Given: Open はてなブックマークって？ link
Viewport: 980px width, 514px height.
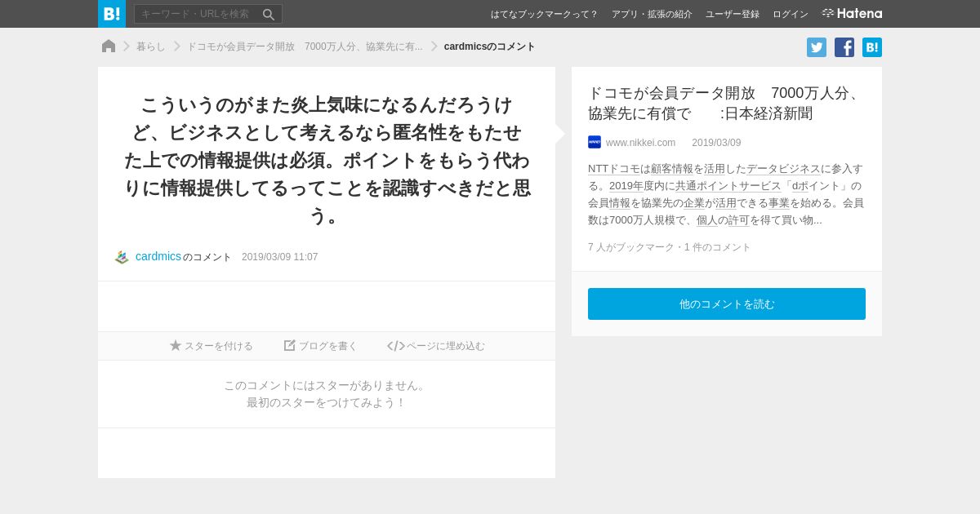Looking at the screenshot, I should (x=544, y=14).
